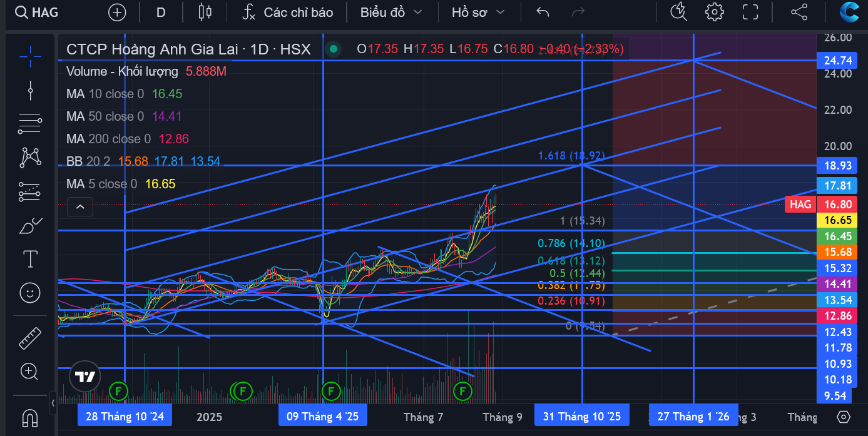Select the text annotation tool
868x436 pixels.
click(x=30, y=258)
